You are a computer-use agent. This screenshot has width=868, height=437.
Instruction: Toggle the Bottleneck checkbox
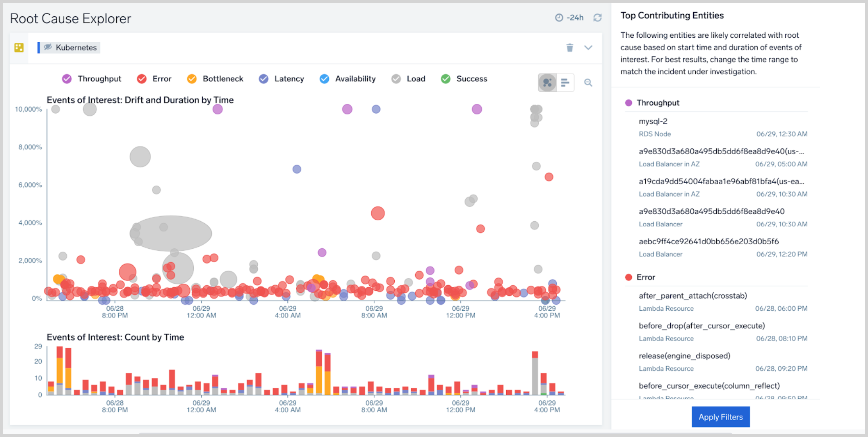[192, 79]
